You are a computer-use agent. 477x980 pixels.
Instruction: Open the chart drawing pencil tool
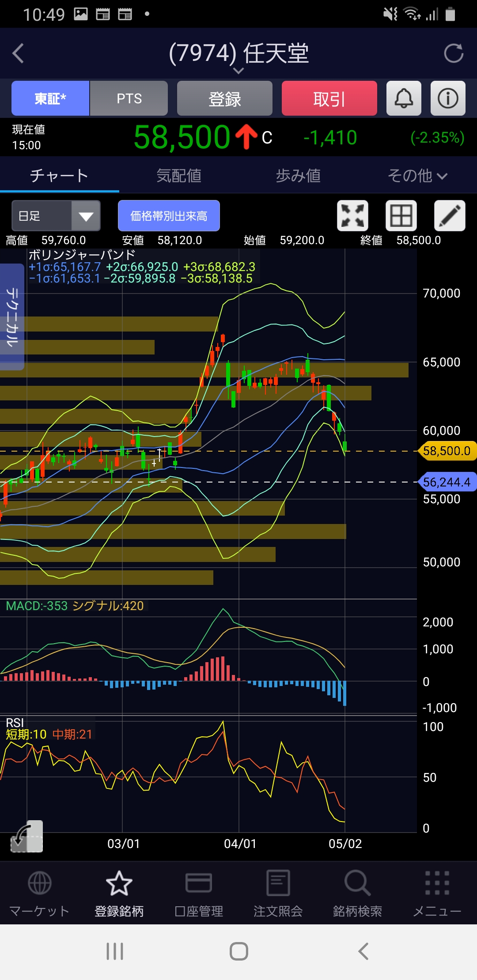(x=449, y=216)
